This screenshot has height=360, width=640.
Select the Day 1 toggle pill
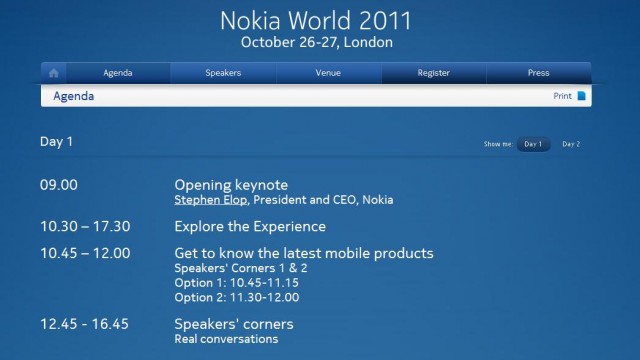(x=533, y=144)
